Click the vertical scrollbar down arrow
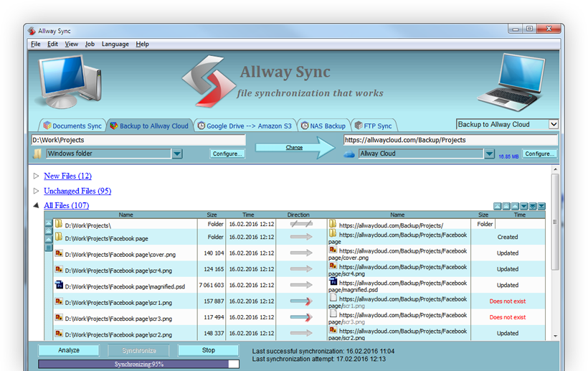Viewport: 588px width, 371px height. pos(556,336)
